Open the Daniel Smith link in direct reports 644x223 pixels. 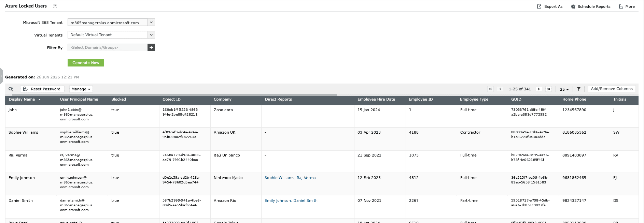tap(305, 200)
